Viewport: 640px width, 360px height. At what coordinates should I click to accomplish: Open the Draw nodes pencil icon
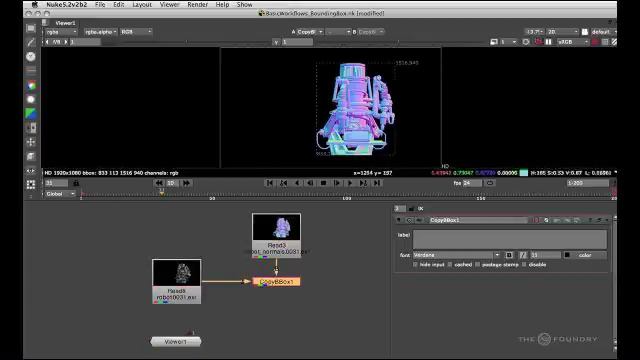(31, 42)
